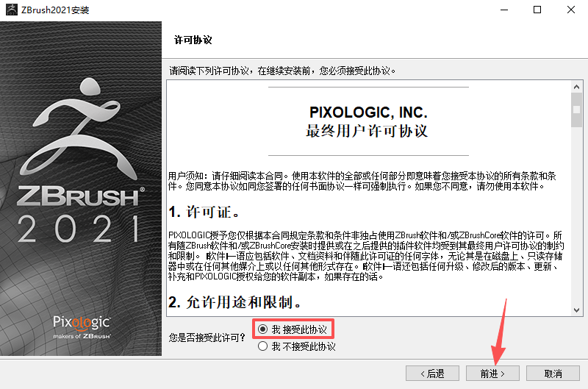
Task: Click the "2. 允许用途和限制" section heading
Action: pyautogui.click(x=234, y=302)
